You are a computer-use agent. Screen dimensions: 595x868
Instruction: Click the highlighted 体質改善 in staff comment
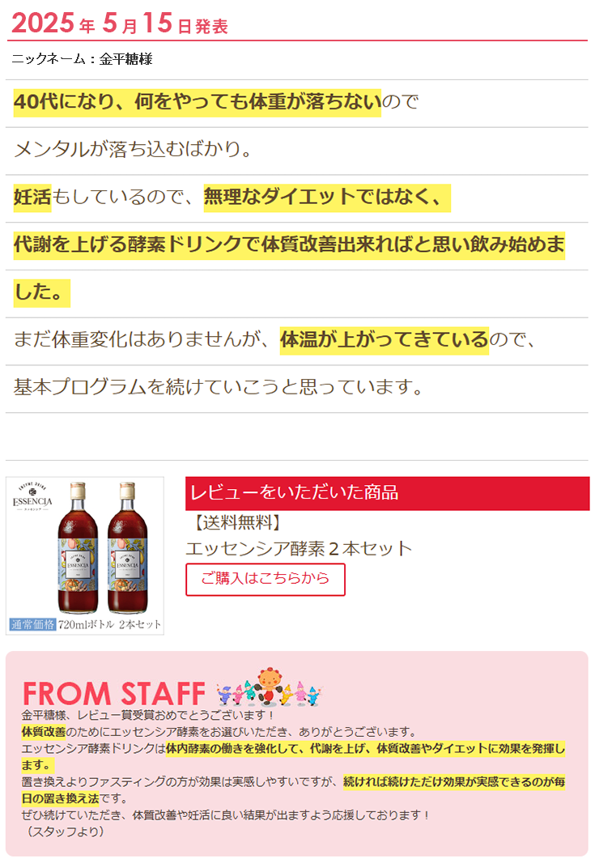tap(43, 732)
